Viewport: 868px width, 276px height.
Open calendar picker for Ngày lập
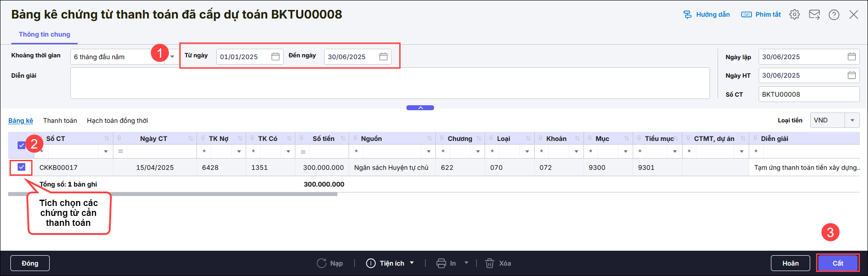(851, 56)
